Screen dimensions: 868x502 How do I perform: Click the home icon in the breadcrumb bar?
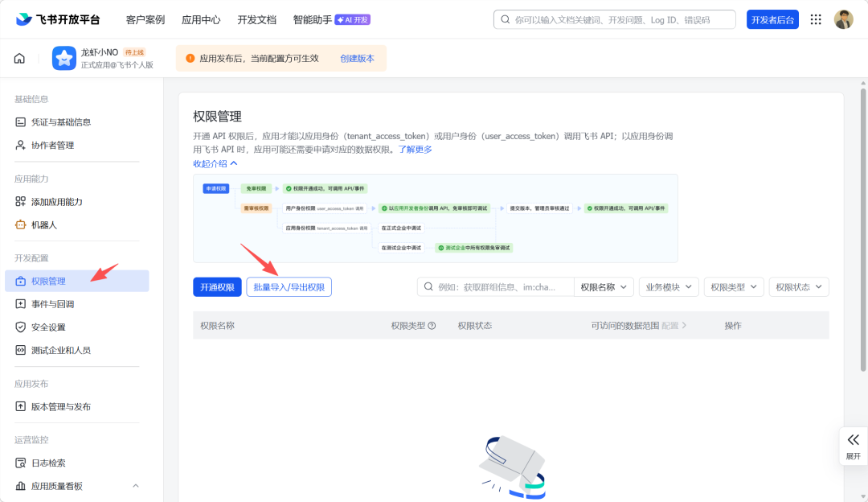click(x=19, y=59)
